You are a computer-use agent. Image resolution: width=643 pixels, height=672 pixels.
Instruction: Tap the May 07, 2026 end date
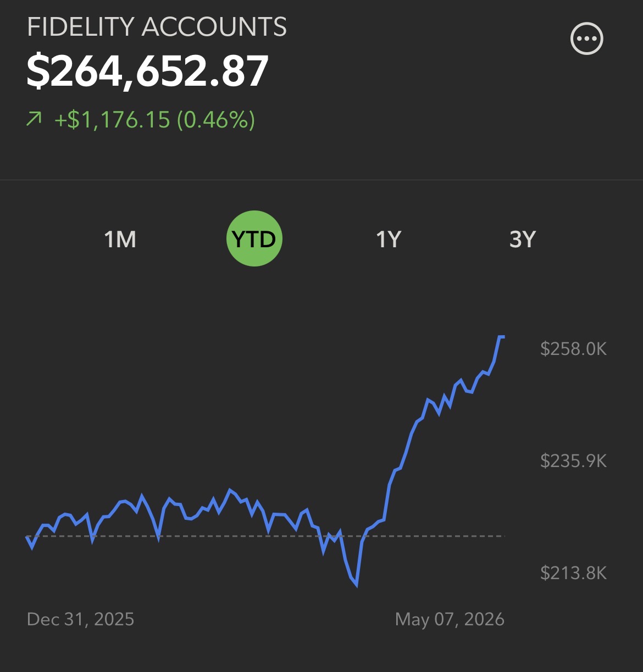[450, 619]
